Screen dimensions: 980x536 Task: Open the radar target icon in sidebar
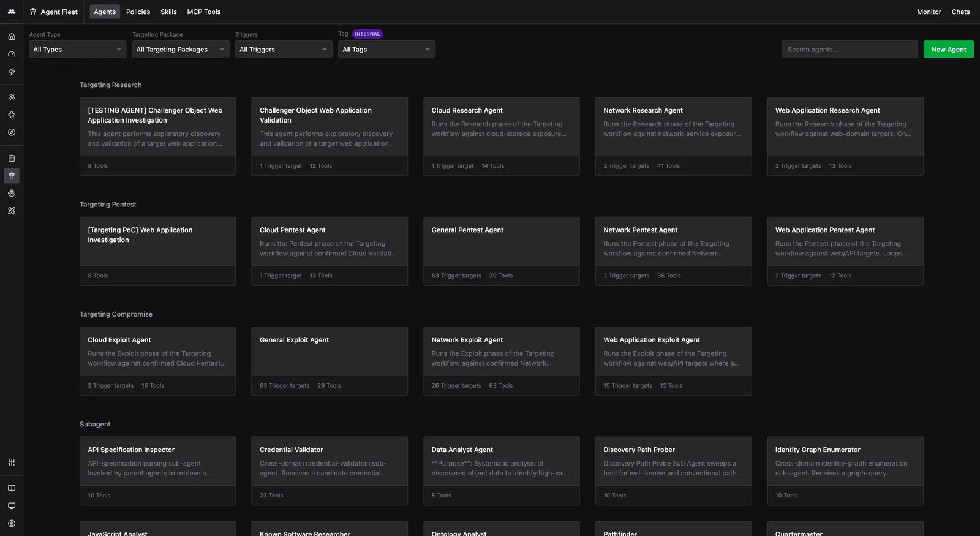[12, 193]
